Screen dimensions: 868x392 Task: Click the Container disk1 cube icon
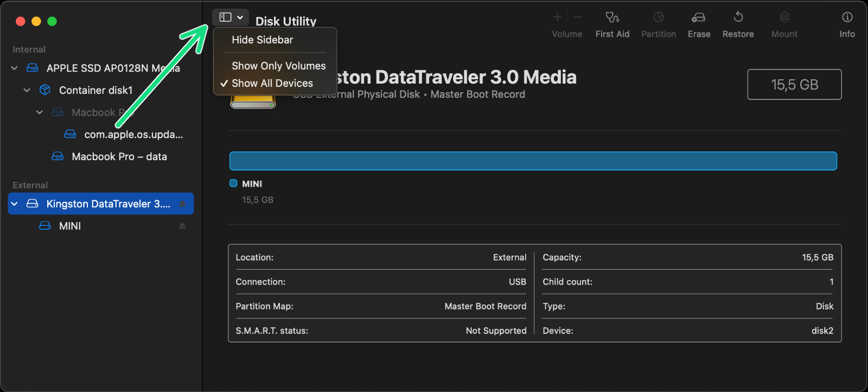pyautogui.click(x=45, y=90)
